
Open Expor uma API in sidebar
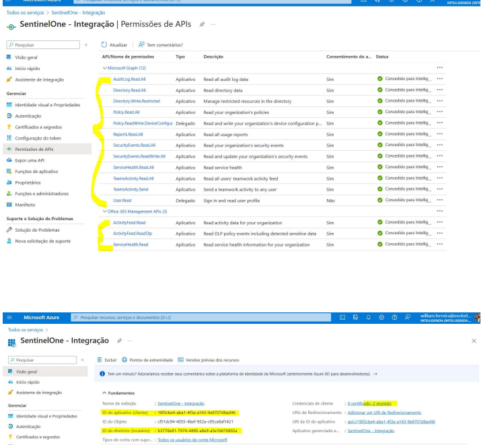click(29, 160)
